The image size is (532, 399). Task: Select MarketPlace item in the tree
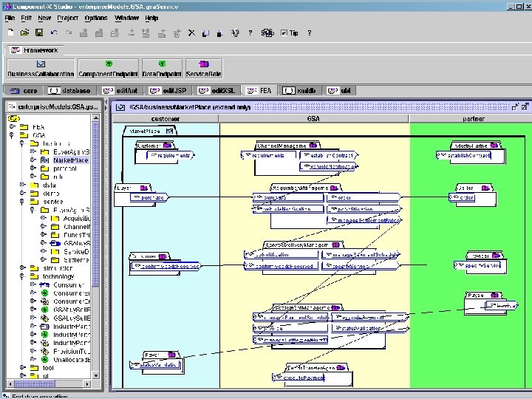click(70, 160)
